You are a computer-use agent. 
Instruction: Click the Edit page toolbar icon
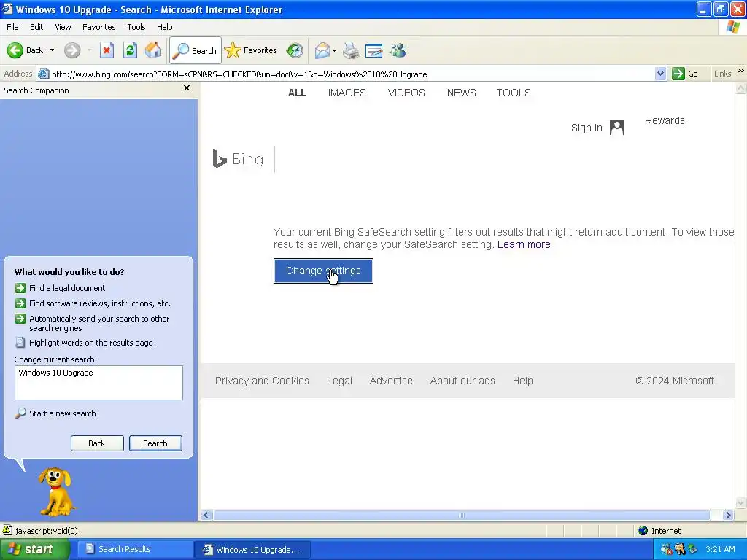point(374,50)
